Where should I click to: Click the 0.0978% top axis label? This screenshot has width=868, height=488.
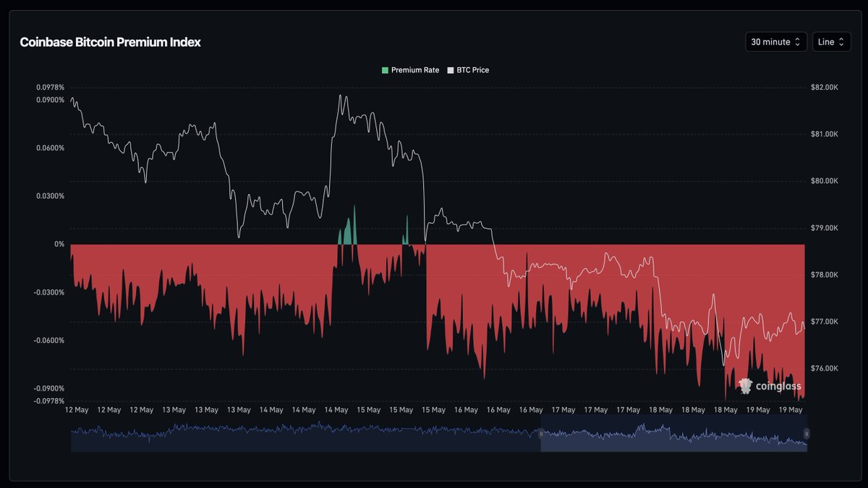(50, 87)
